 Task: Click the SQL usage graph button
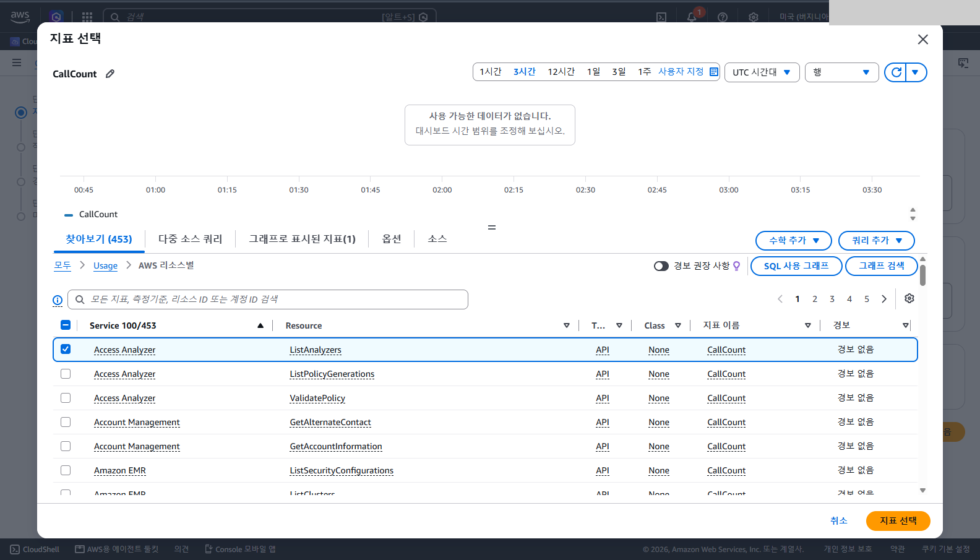tap(796, 266)
